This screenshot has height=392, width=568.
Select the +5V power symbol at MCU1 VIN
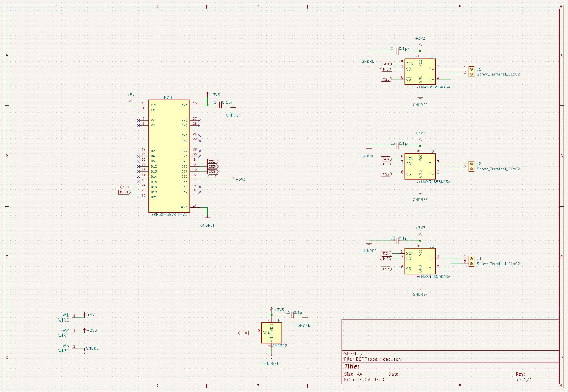pyautogui.click(x=131, y=102)
